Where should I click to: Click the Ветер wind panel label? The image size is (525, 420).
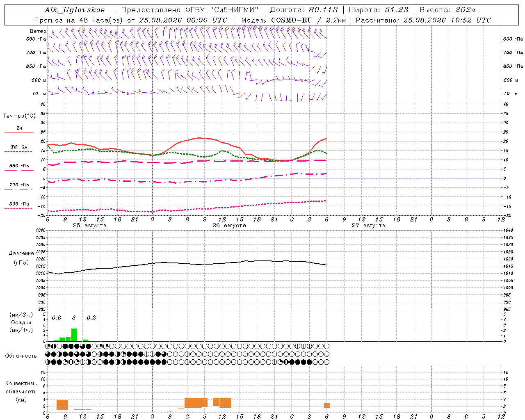[38, 31]
